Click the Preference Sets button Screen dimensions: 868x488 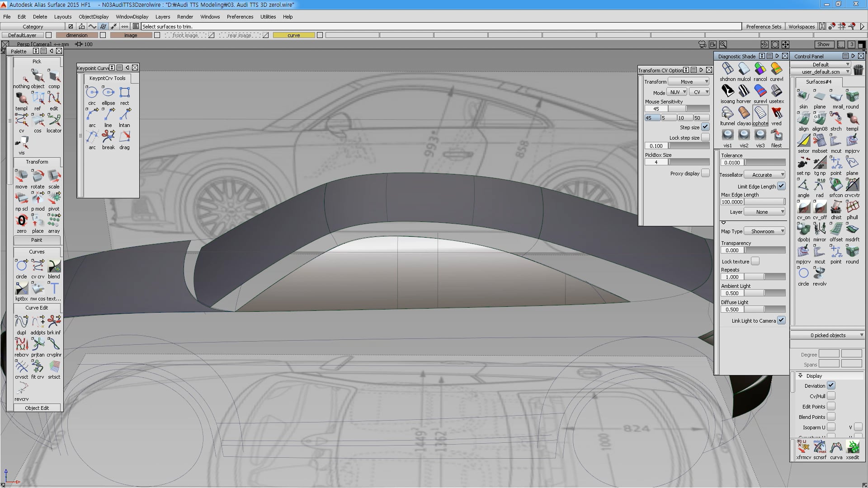pyautogui.click(x=764, y=27)
